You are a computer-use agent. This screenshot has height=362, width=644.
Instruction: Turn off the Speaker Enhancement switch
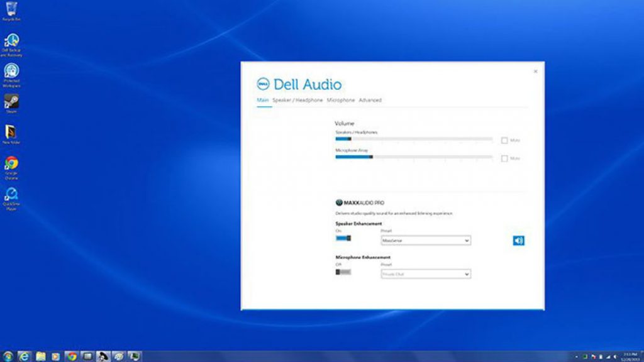point(343,238)
